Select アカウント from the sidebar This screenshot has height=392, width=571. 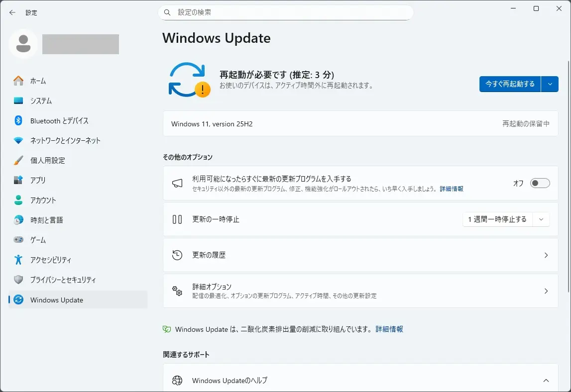coord(43,200)
